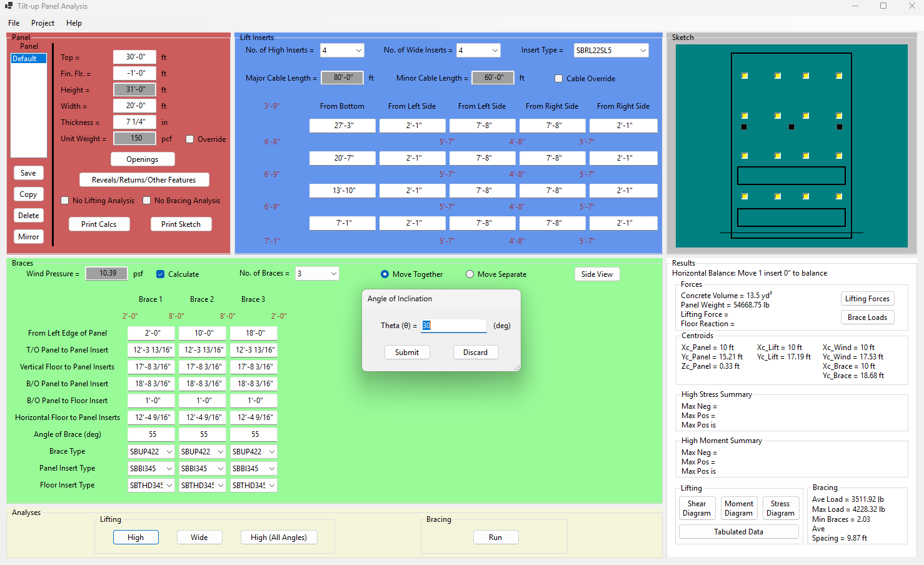Click the app icon in the title bar

[x=9, y=6]
